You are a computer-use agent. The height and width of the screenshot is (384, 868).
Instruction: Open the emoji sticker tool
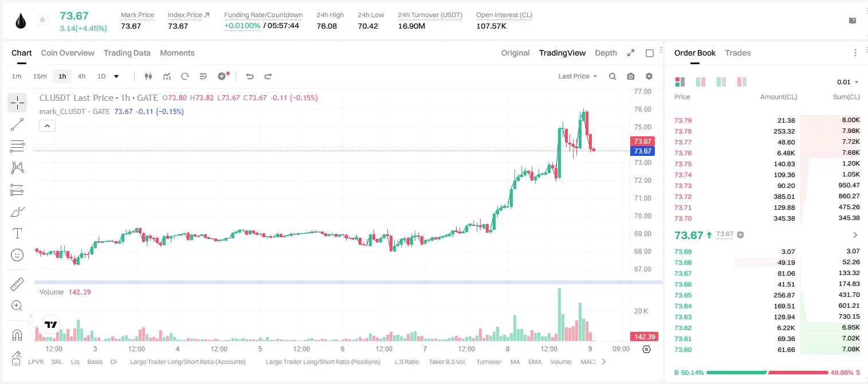point(17,255)
